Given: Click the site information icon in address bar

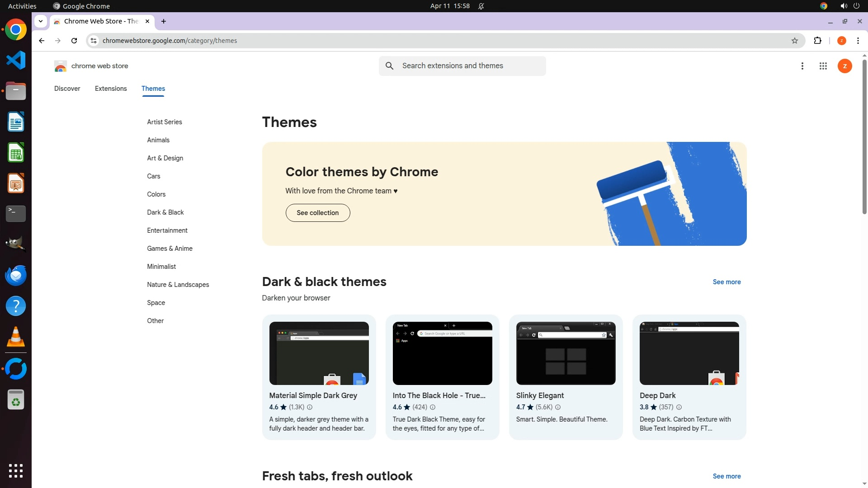Looking at the screenshot, I should [93, 41].
